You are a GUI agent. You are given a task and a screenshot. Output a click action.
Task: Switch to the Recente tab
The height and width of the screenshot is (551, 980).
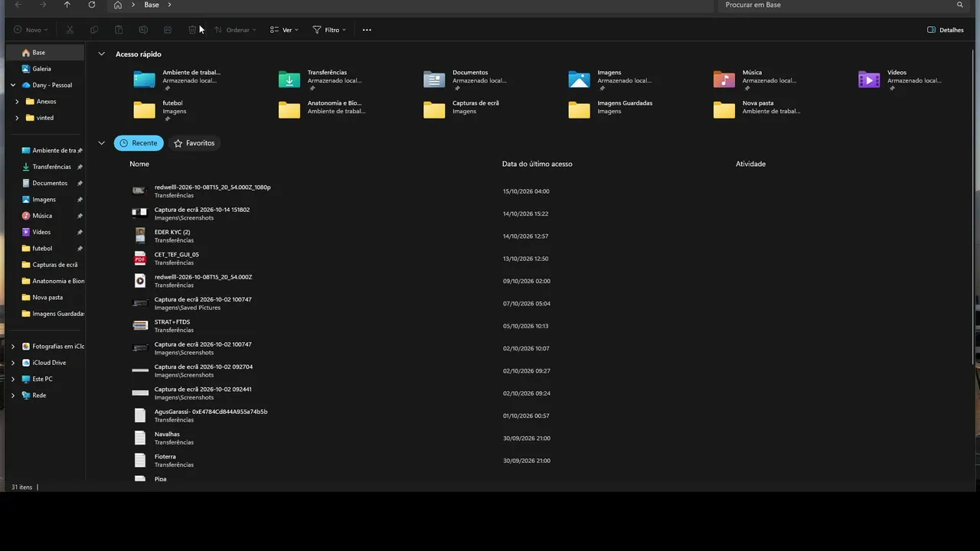tap(139, 143)
